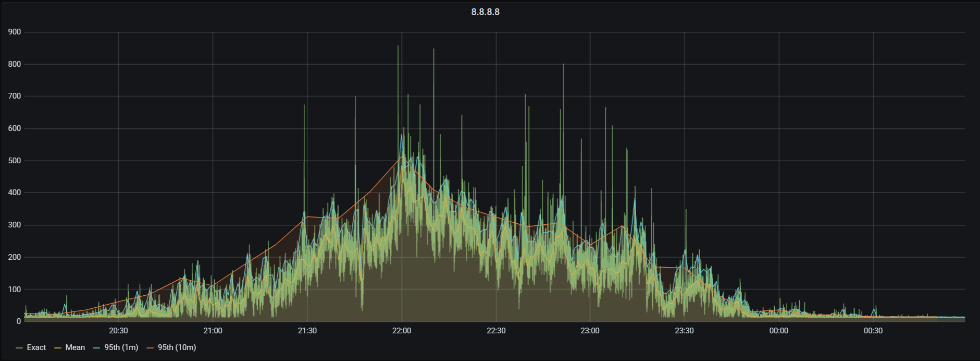This screenshot has width=980, height=361.
Task: Click the 21:30 time axis label
Action: [307, 331]
